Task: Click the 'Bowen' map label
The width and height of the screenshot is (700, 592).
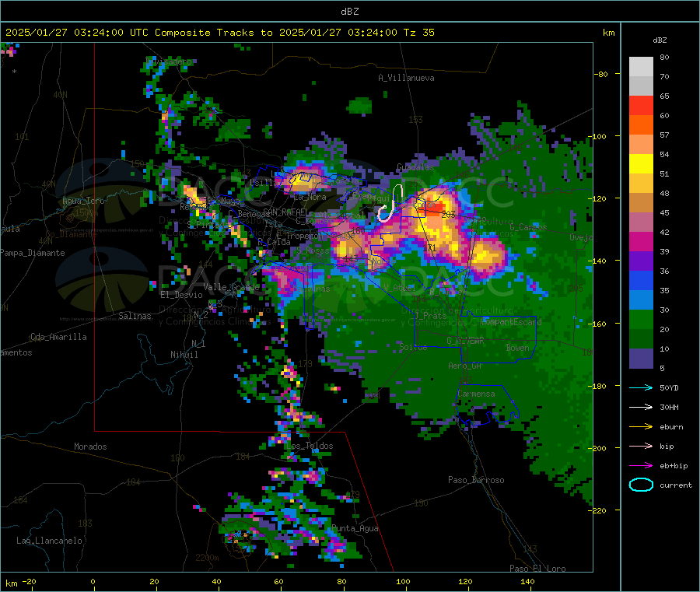Action: click(x=517, y=348)
